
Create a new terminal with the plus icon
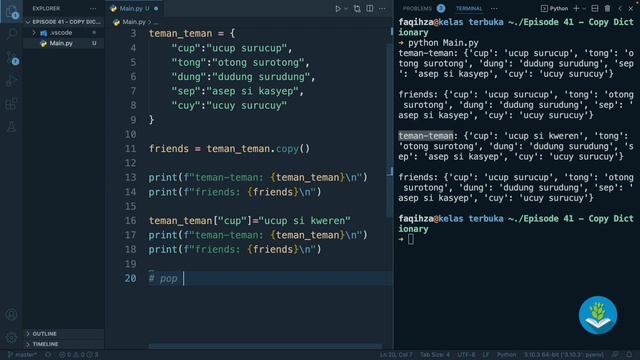tap(576, 9)
